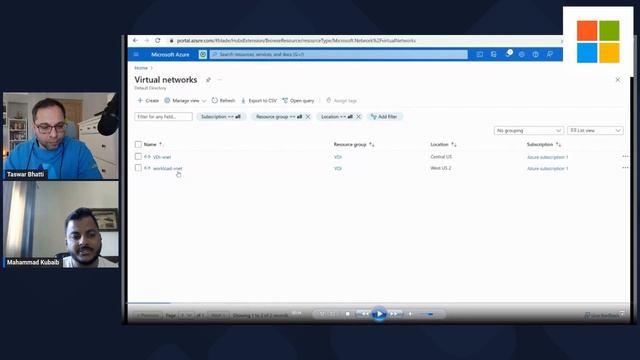Click Create with the plus icon
640x360 pixels.
click(148, 100)
